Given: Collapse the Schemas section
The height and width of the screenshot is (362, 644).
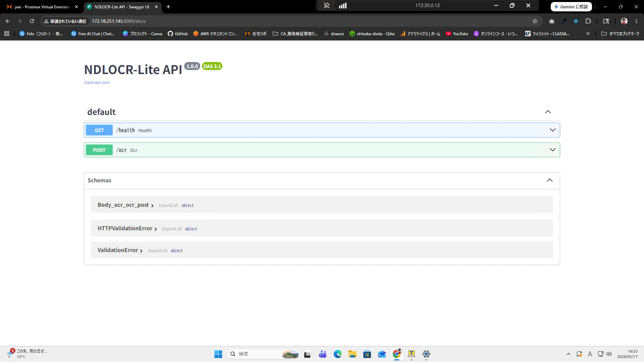Looking at the screenshot, I should click(549, 180).
